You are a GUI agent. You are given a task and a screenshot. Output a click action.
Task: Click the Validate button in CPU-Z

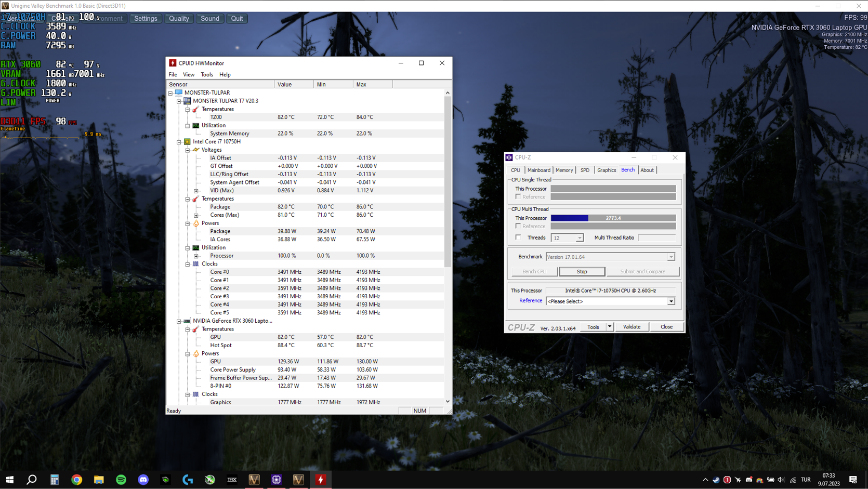(632, 327)
